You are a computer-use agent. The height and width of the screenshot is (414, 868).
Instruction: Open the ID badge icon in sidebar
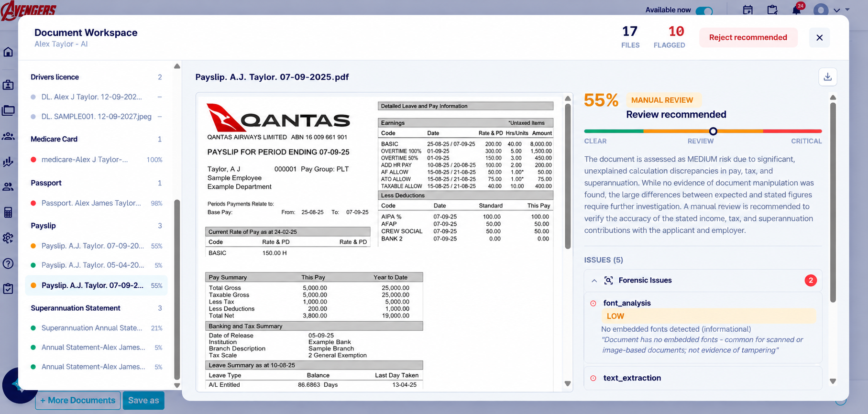pyautogui.click(x=8, y=85)
